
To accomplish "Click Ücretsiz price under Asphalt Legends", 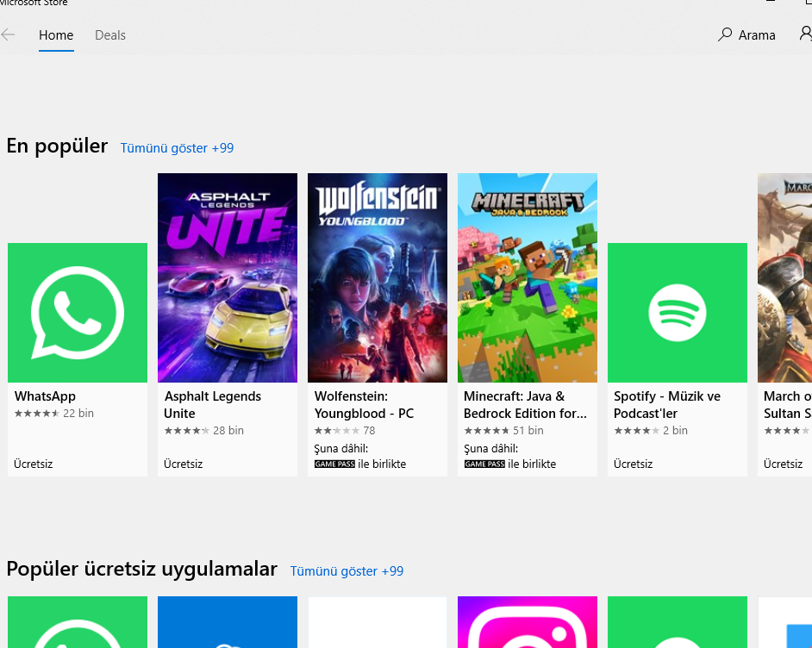I will point(184,464).
